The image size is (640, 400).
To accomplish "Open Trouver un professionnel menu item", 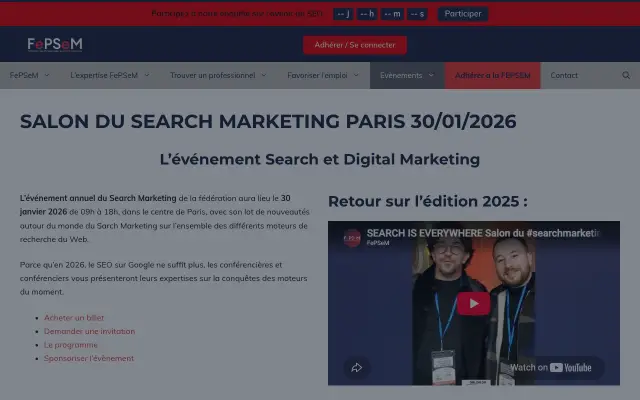I will pos(213,75).
